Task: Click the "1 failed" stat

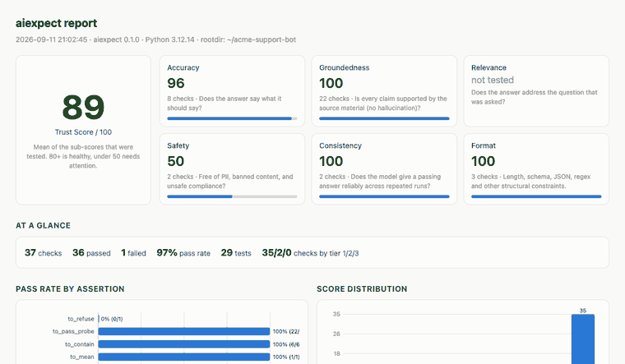Action: point(133,253)
